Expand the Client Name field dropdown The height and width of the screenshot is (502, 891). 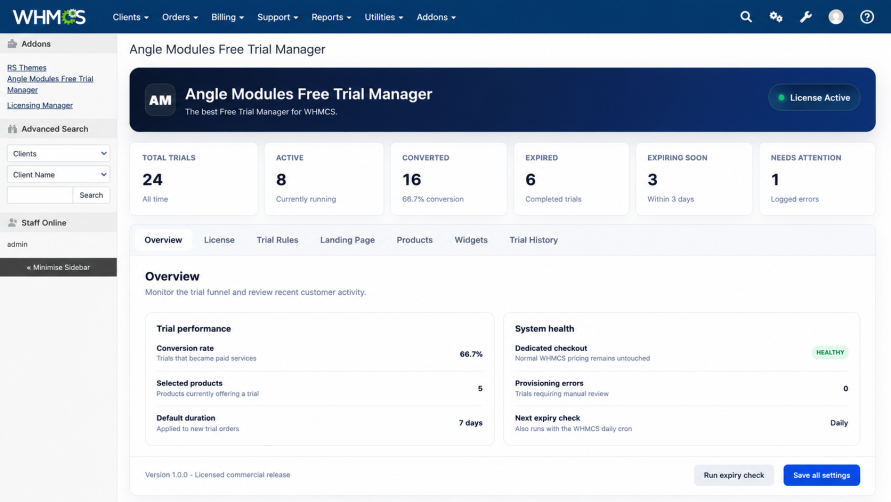click(59, 175)
